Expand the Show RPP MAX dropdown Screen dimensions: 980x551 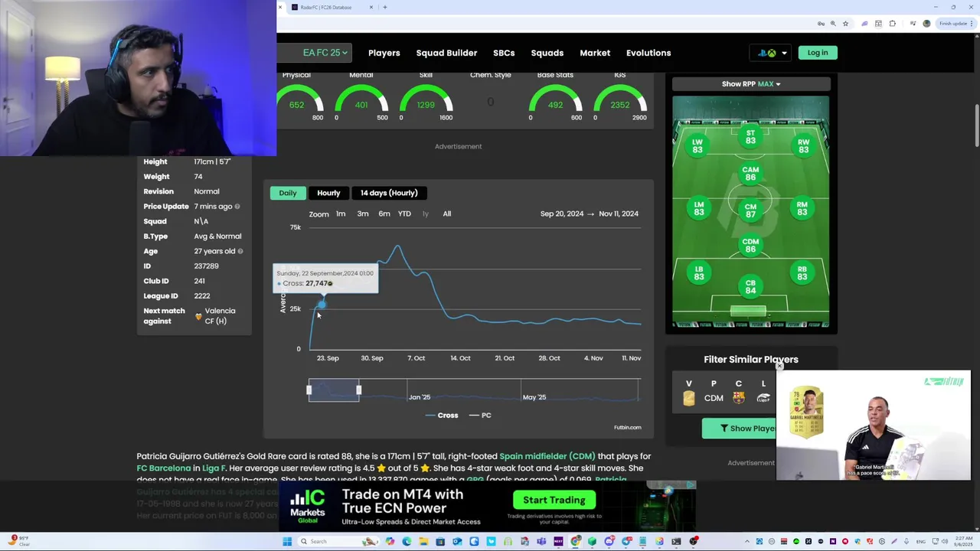click(751, 84)
